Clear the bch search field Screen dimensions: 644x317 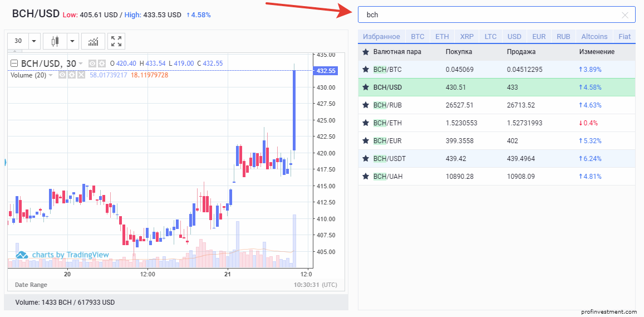click(x=625, y=15)
